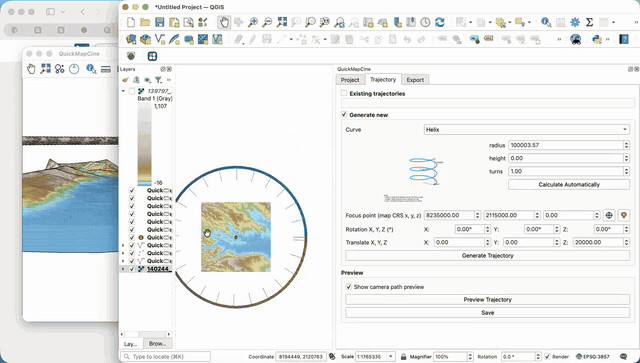Click the Magnifier spinbox stepper
The width and height of the screenshot is (640, 363).
click(470, 356)
